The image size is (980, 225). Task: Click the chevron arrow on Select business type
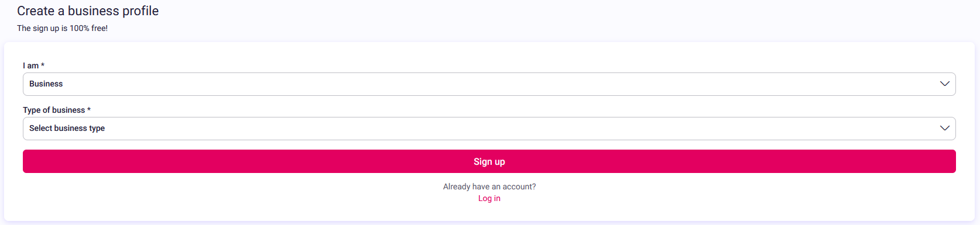click(x=944, y=129)
